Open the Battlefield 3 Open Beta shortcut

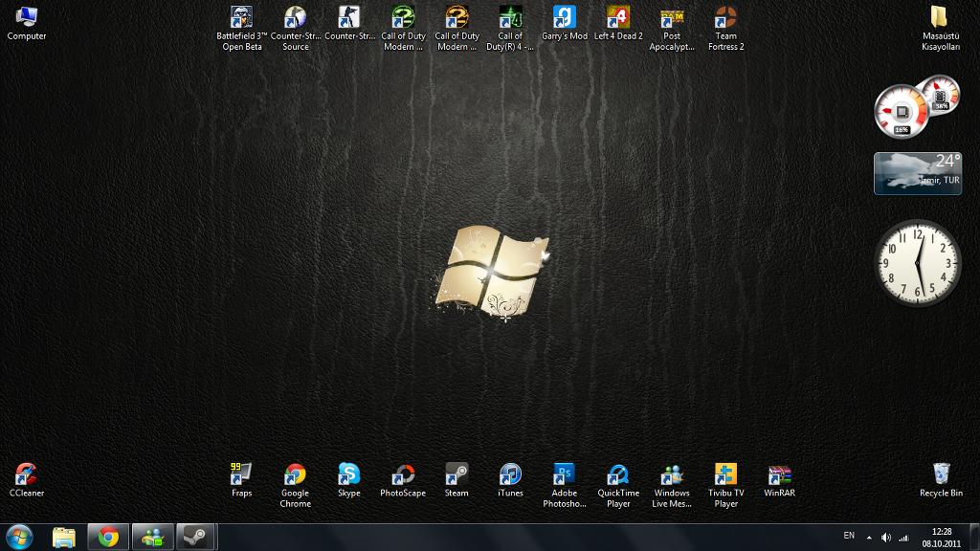pos(241,19)
